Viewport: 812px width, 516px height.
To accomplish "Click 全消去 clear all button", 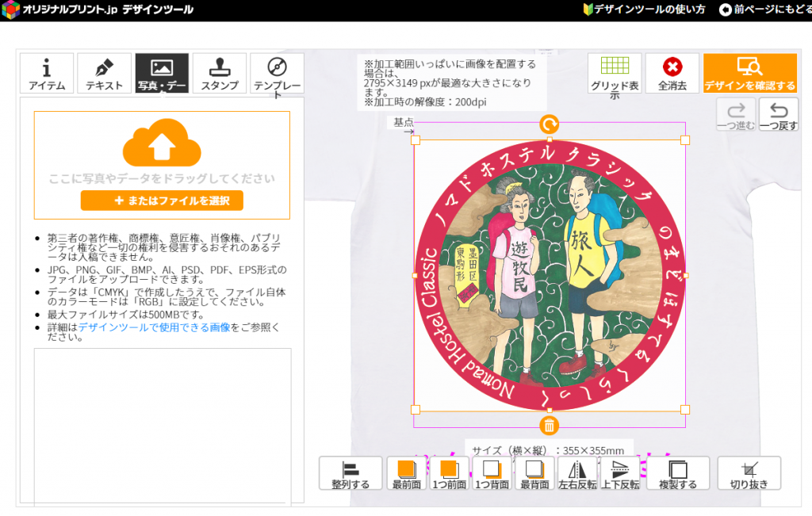I will point(672,73).
